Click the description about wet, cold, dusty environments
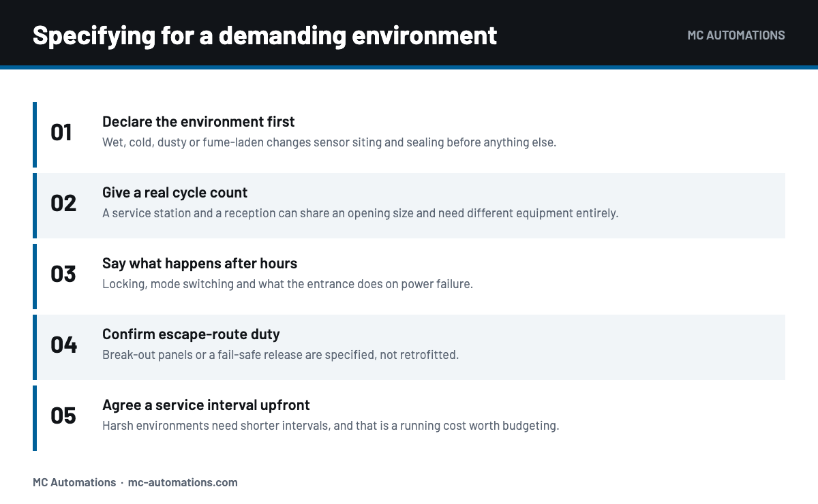818x504 pixels. click(x=329, y=142)
